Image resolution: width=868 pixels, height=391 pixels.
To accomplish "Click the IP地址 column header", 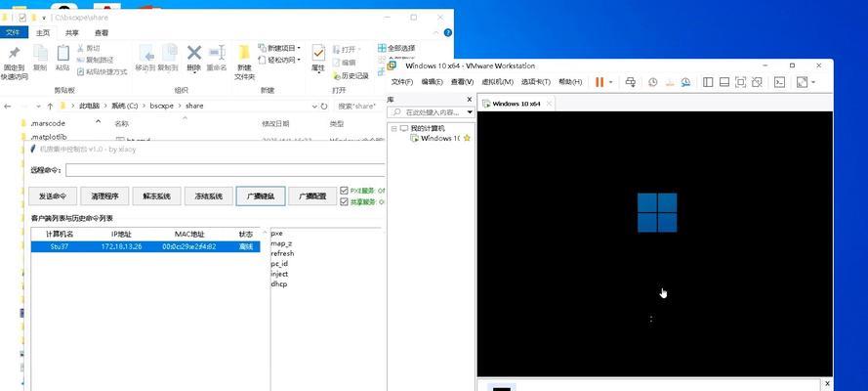I will point(121,235).
